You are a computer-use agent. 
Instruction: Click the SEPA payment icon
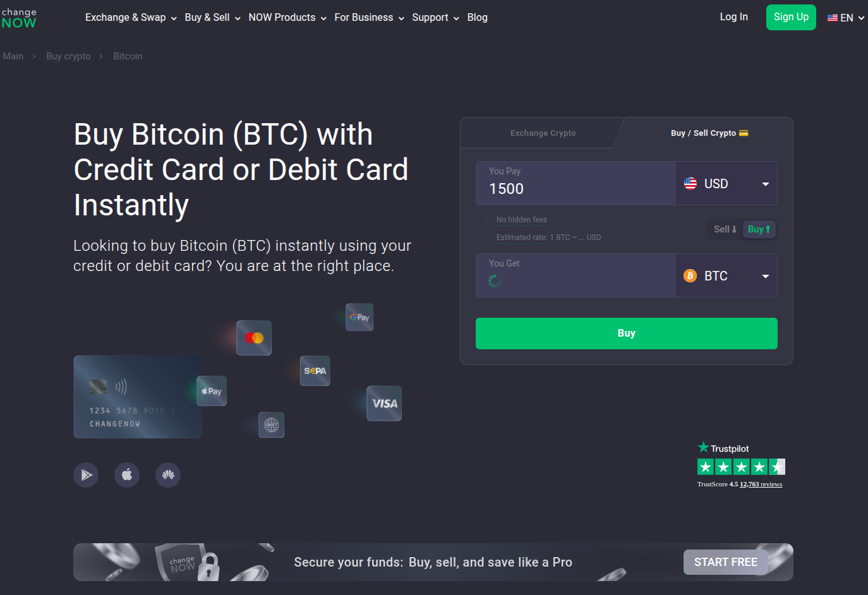pyautogui.click(x=315, y=371)
